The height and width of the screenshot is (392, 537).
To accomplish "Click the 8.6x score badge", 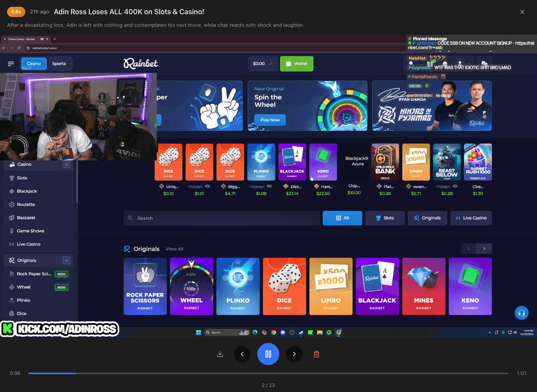I will coord(16,12).
